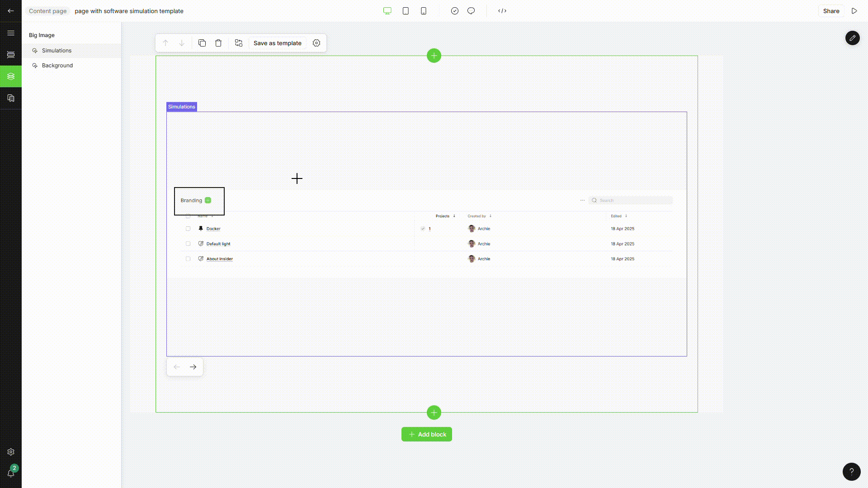Viewport: 868px width, 488px height.
Task: Check the About Insider row checkbox
Action: coord(188,259)
